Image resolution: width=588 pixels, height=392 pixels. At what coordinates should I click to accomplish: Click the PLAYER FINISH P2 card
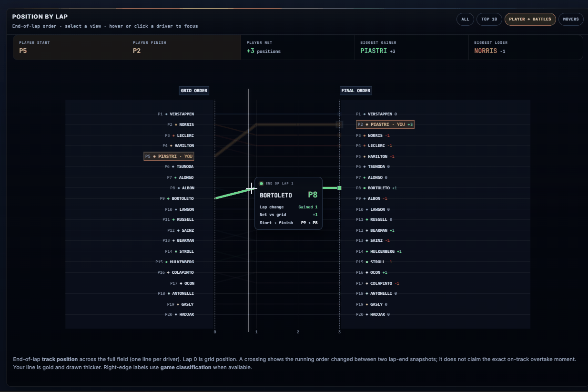184,47
